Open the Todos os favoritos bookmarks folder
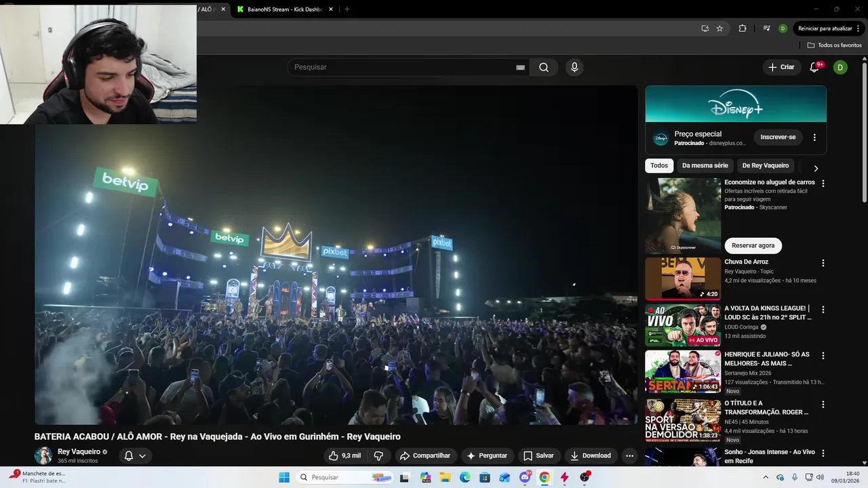This screenshot has height=488, width=868. 834,45
